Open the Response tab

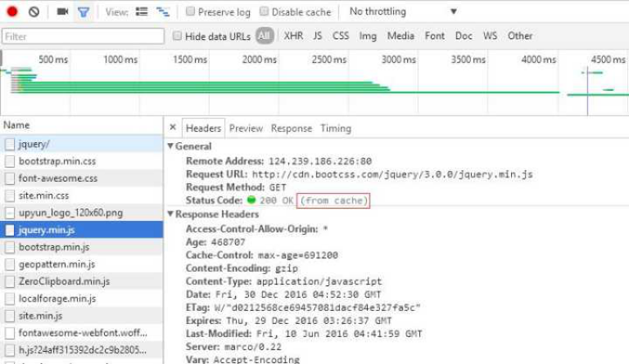(x=292, y=128)
